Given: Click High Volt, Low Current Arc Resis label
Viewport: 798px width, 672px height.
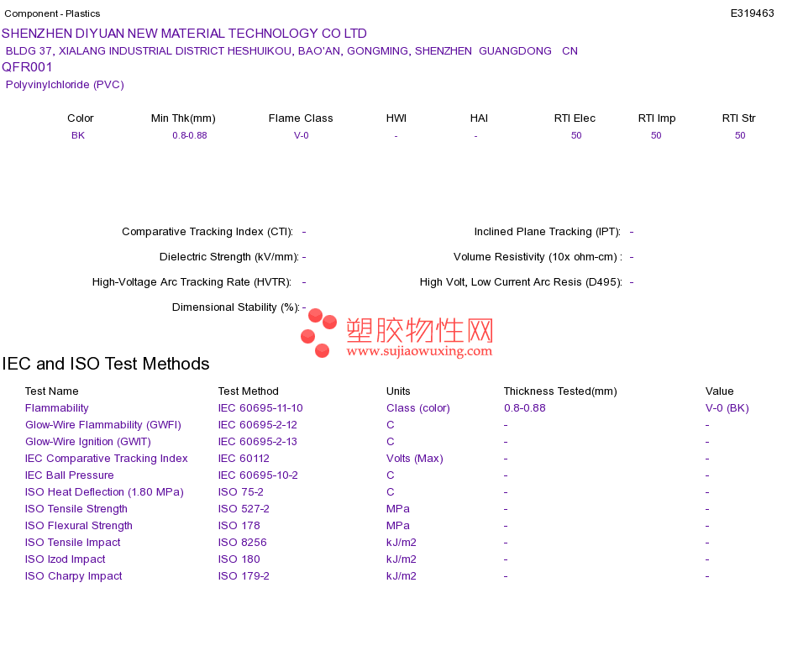Looking at the screenshot, I should tap(521, 282).
